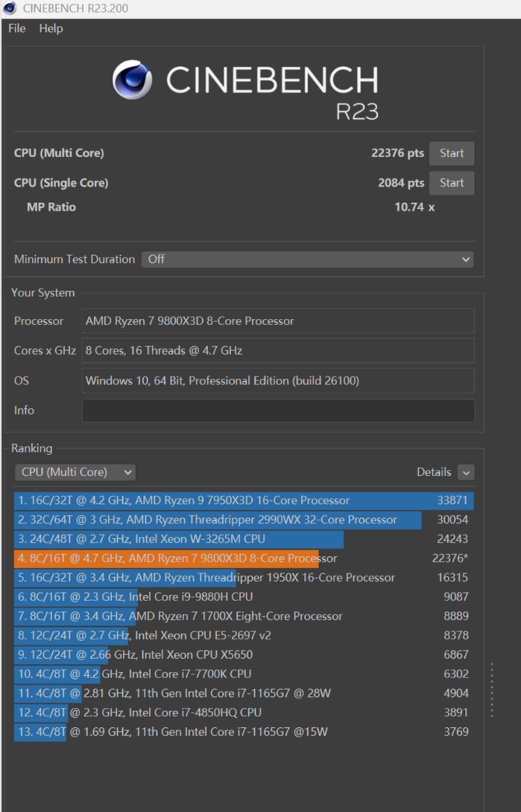
Task: Open the Help menu
Action: click(51, 29)
